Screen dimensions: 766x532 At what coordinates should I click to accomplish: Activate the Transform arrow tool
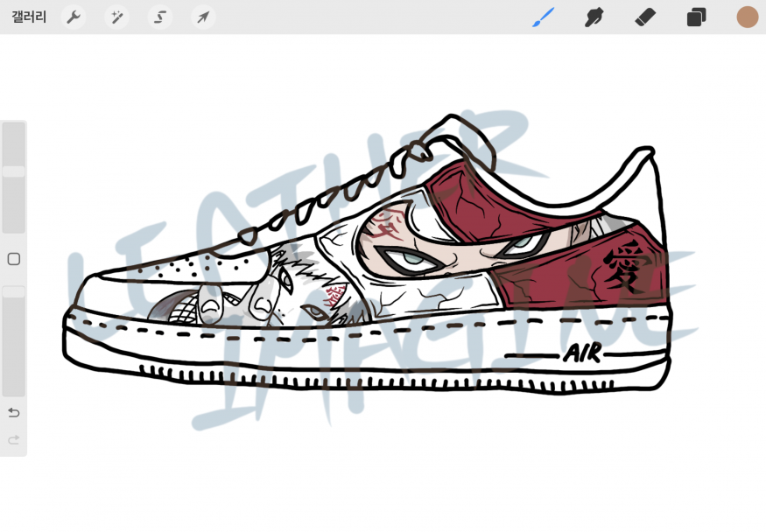pyautogui.click(x=202, y=17)
